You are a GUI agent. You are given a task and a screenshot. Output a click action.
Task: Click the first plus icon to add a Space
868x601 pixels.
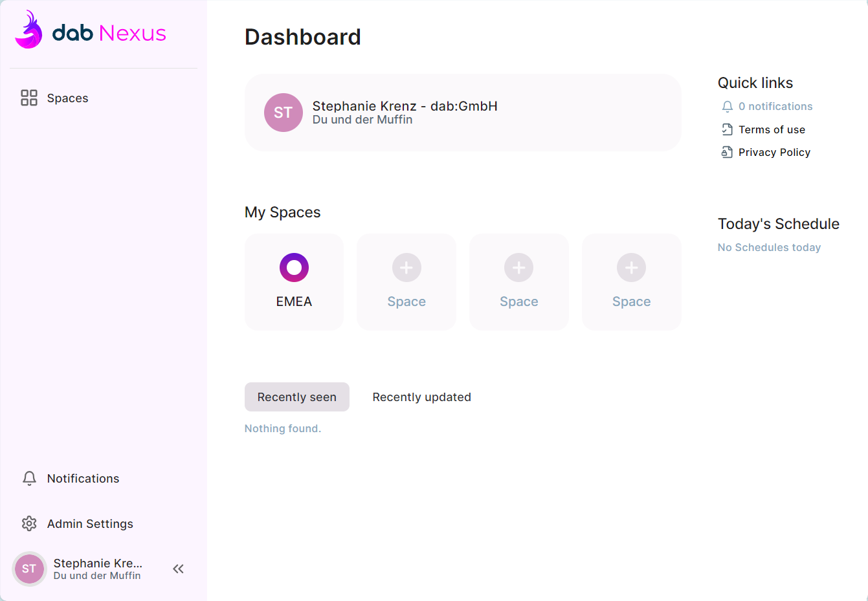(x=406, y=267)
